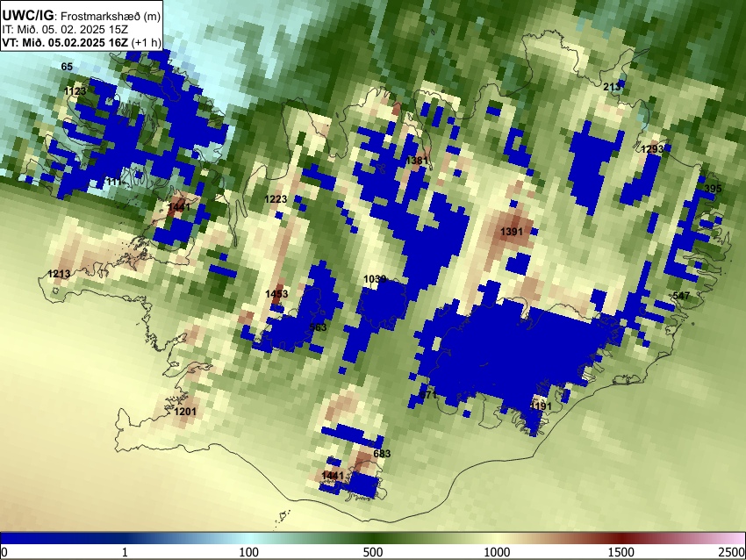This screenshot has width=746, height=560.
Task: Click the 65 value label
Action: coord(67,67)
